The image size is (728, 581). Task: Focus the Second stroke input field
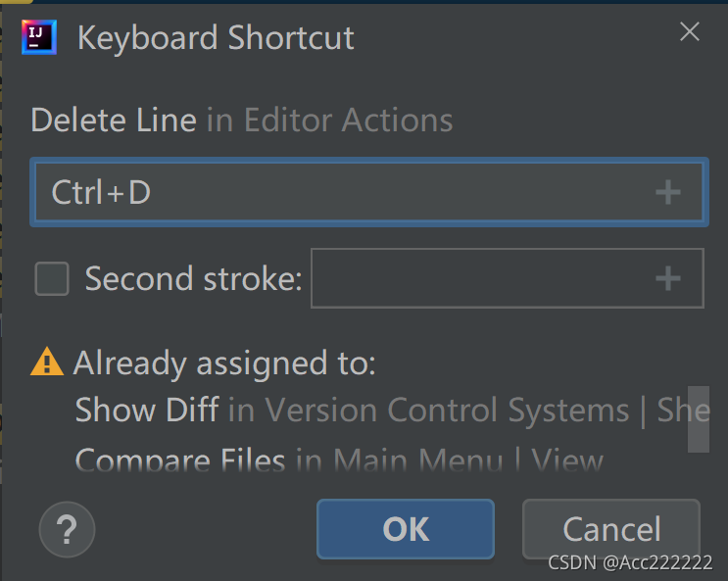pos(508,278)
